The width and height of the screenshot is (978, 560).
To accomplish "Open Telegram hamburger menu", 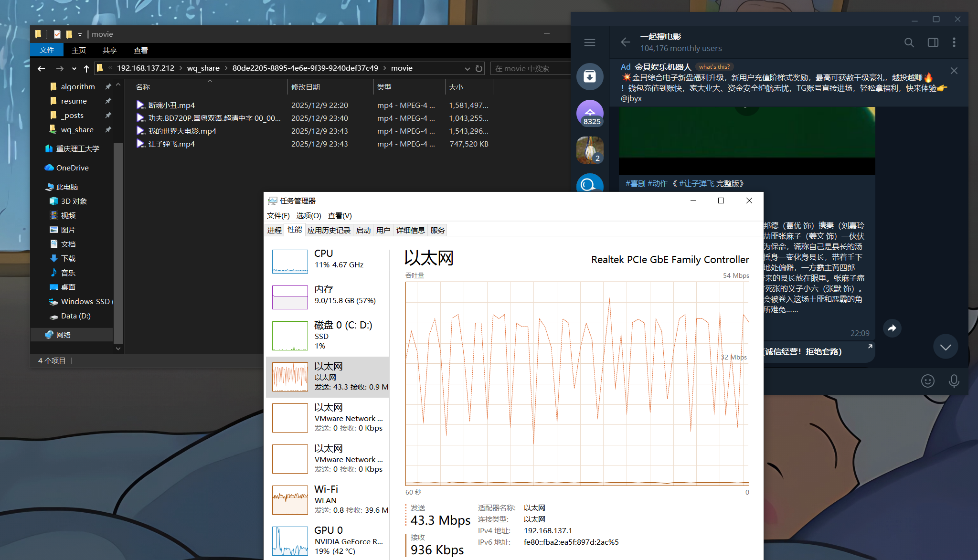I will point(589,42).
